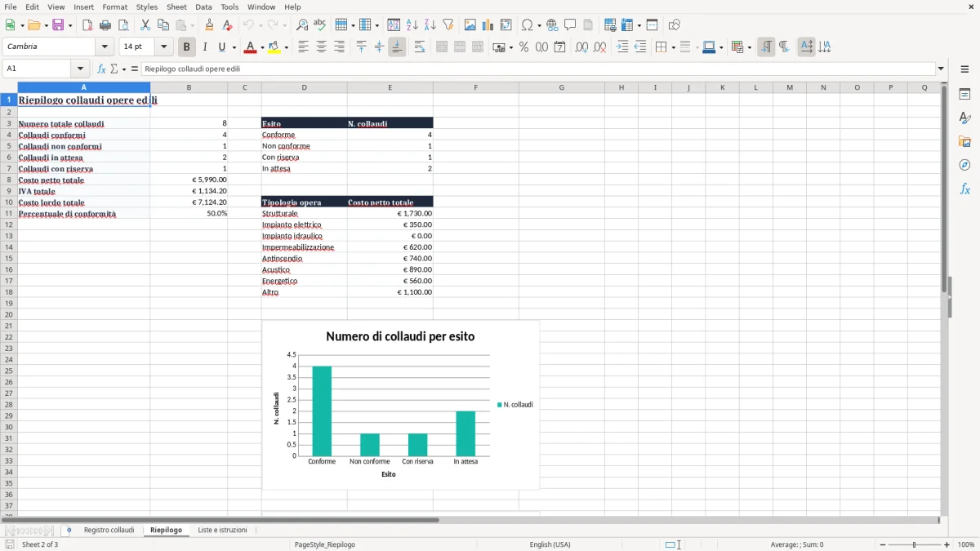The image size is (980, 551).
Task: Toggle print preview
Action: 123,25
